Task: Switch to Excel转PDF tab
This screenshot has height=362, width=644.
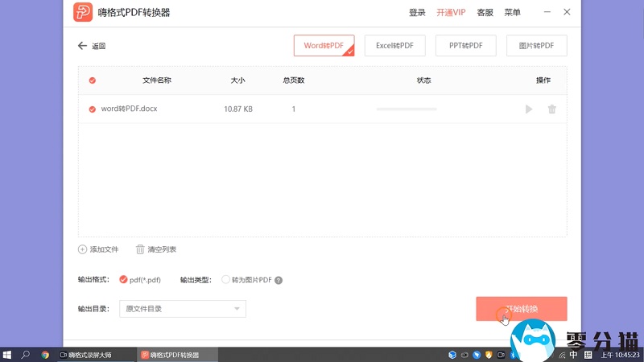Action: click(394, 46)
